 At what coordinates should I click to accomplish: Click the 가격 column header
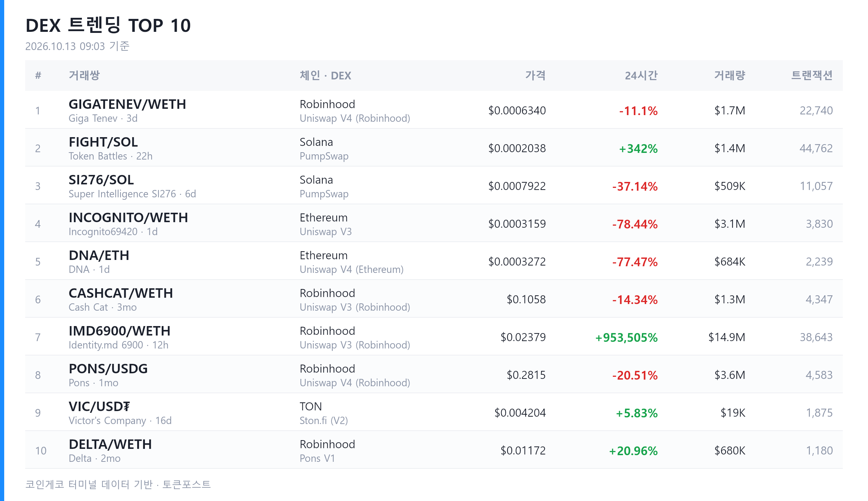pyautogui.click(x=535, y=76)
